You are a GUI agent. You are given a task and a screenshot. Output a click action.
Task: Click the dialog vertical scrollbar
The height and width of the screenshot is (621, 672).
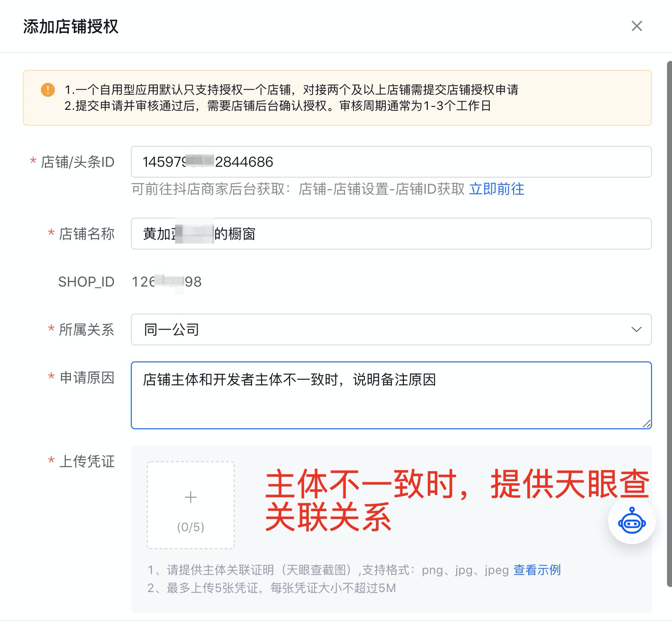[670, 324]
